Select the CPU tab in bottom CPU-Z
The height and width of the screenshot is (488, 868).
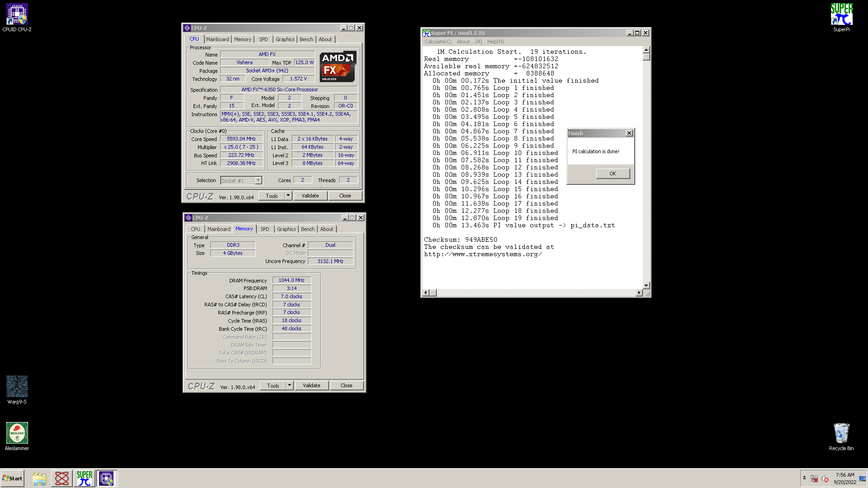coord(195,229)
